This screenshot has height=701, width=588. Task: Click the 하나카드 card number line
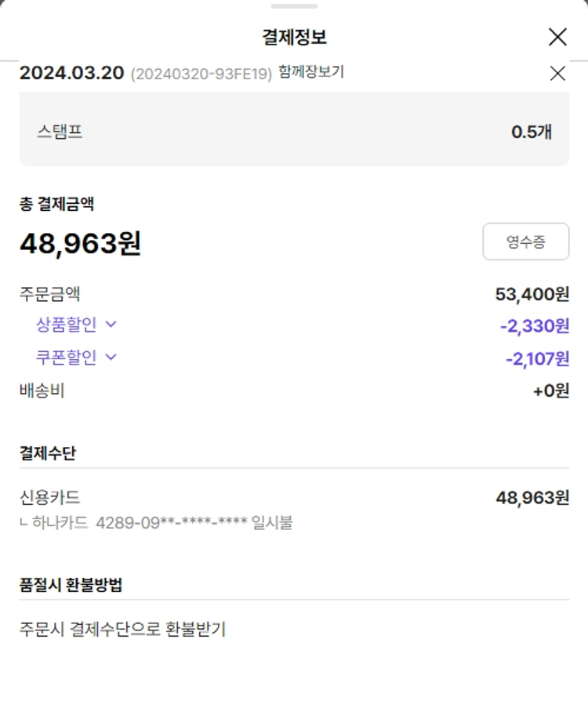pyautogui.click(x=157, y=522)
